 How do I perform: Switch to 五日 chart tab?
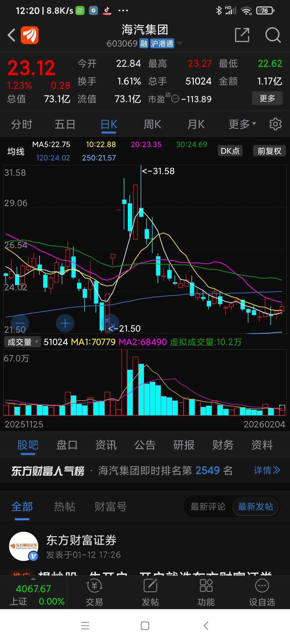tap(65, 124)
